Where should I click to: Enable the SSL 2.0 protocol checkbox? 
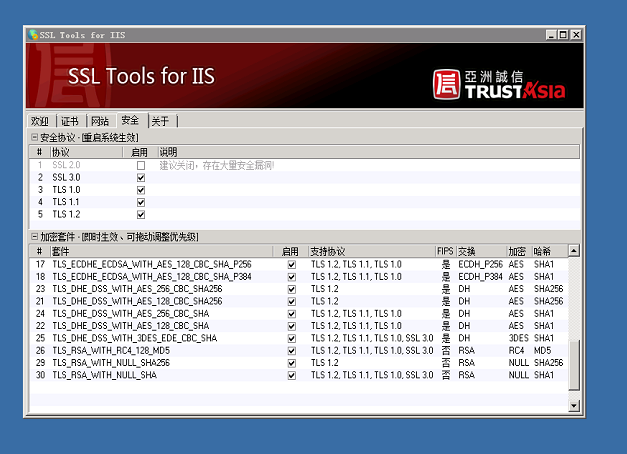[141, 165]
